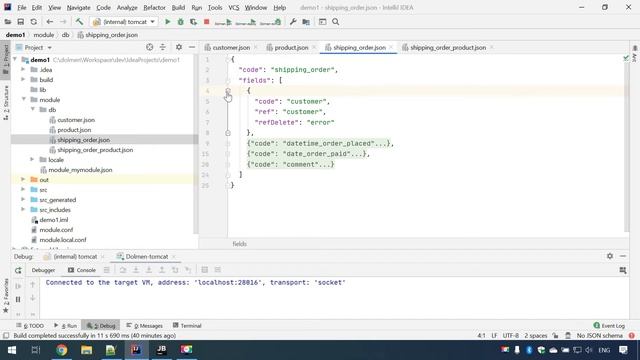Click the green Run button in toolbar
The image size is (640, 360).
tap(167, 22)
